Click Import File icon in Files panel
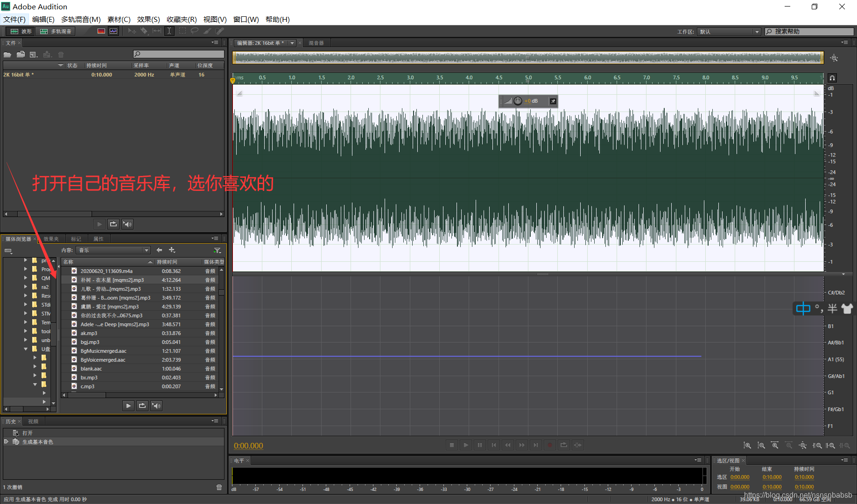The width and height of the screenshot is (857, 504). tap(21, 55)
